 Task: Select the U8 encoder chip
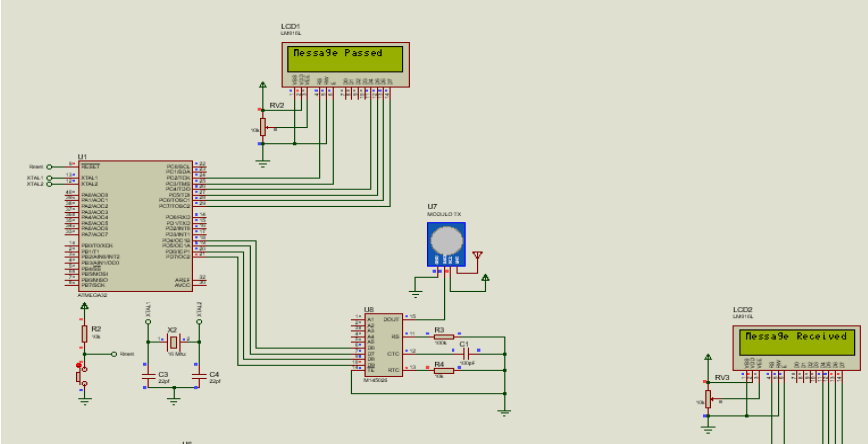click(384, 345)
